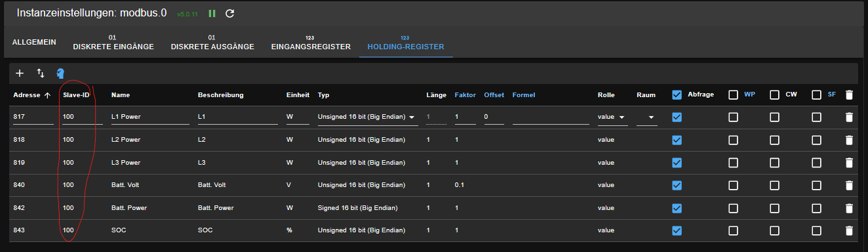The image size is (868, 252).
Task: Toggle CW header checkbox
Action: [775, 95]
